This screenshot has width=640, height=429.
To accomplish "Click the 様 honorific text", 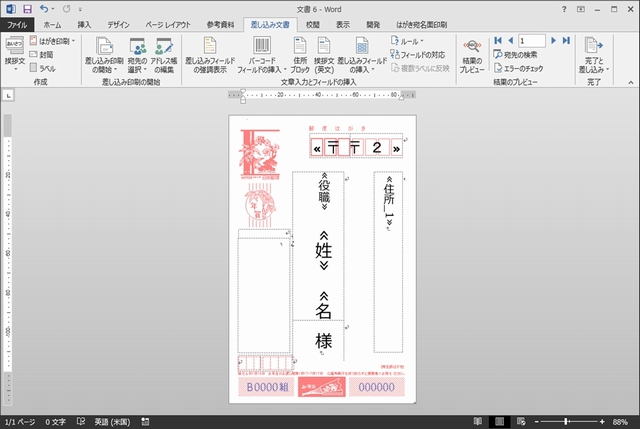I will tap(323, 341).
